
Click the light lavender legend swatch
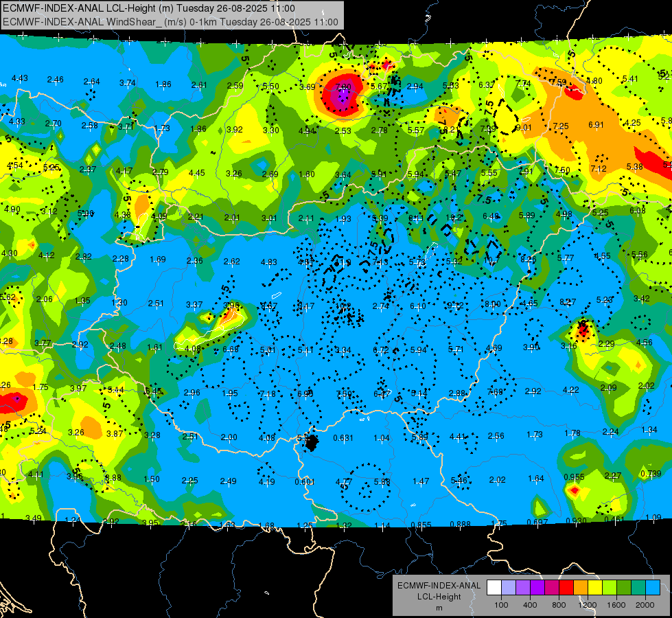coord(509,588)
